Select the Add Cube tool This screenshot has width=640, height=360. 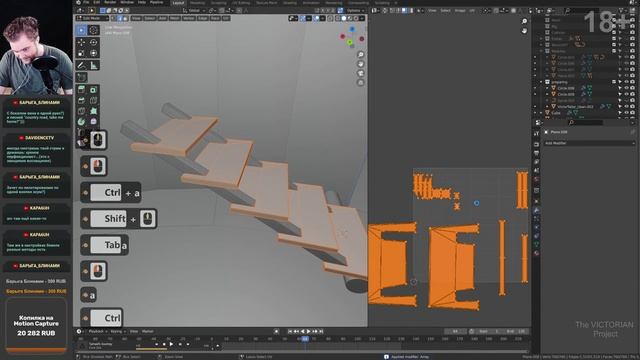pos(81,77)
